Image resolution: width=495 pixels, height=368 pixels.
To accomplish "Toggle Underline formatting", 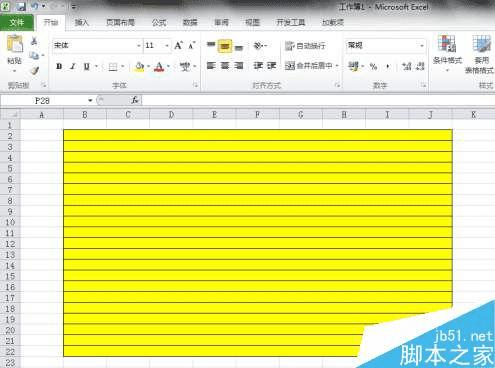I will [x=86, y=67].
